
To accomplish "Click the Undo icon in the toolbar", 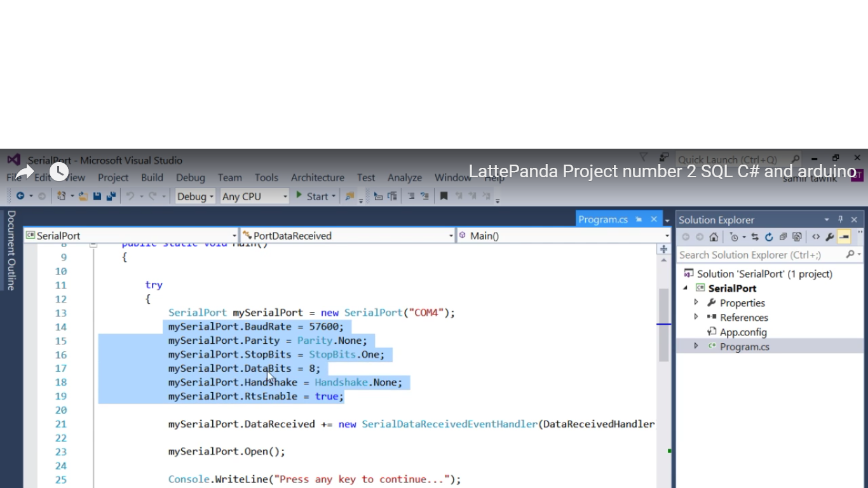I will click(x=132, y=196).
